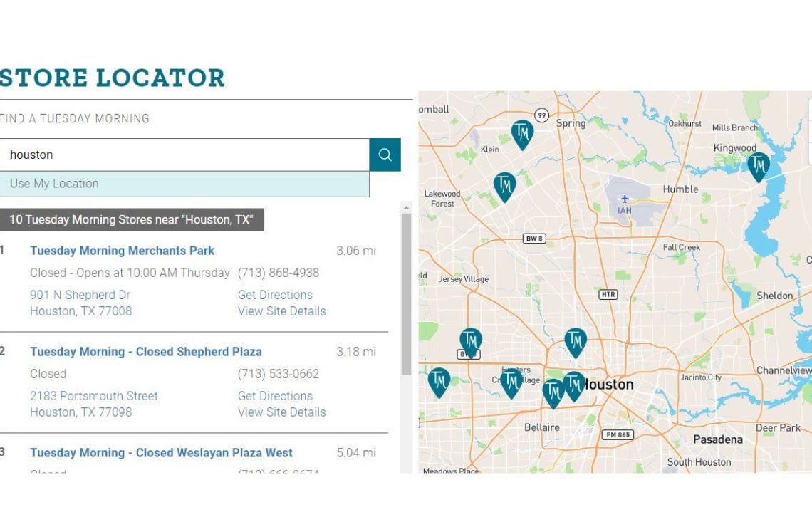Click inside the search field containing "houston"
The image size is (812, 527).
tap(185, 155)
